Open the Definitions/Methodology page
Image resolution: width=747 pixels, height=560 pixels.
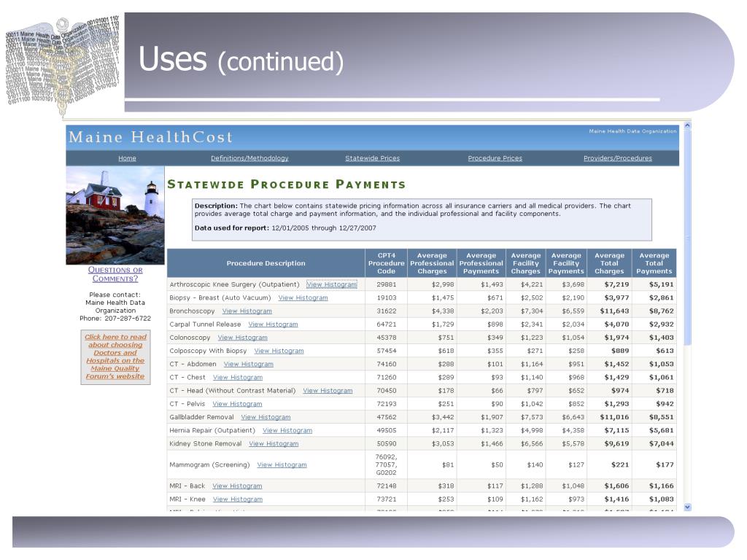coord(249,158)
